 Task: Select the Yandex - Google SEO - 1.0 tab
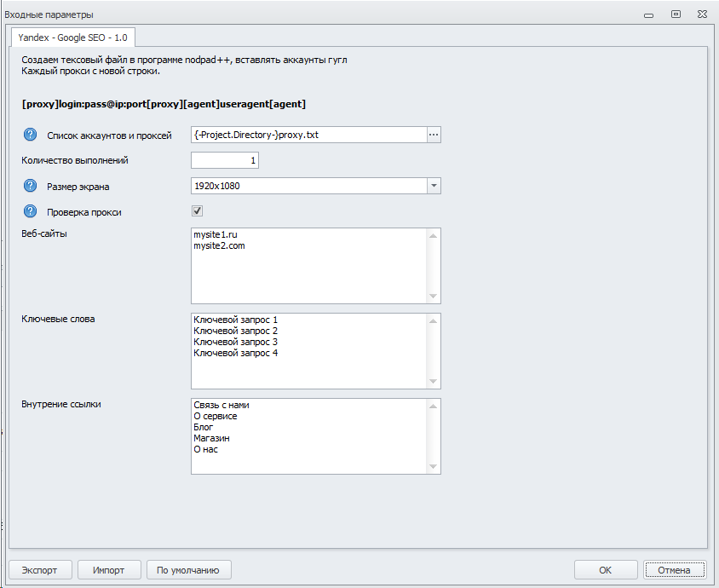[72, 37]
